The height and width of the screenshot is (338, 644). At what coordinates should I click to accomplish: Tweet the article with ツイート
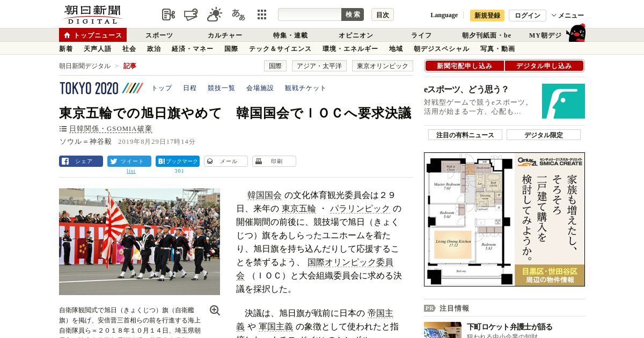[x=129, y=161]
